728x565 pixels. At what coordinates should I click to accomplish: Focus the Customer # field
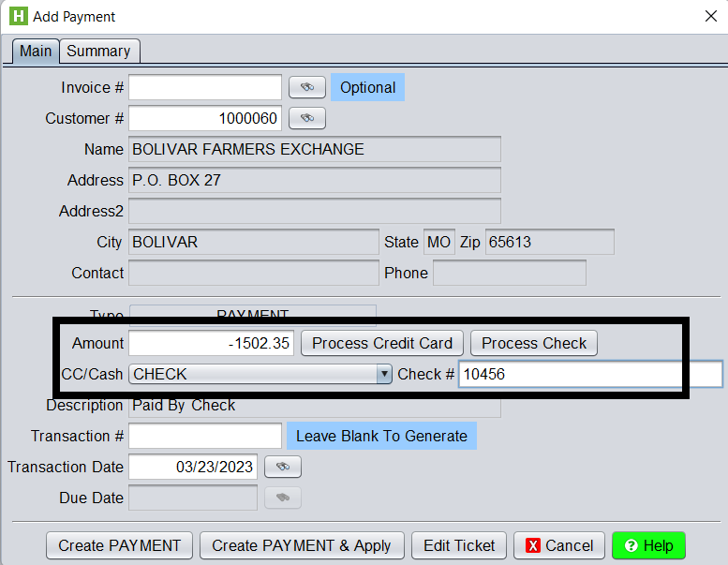(204, 118)
